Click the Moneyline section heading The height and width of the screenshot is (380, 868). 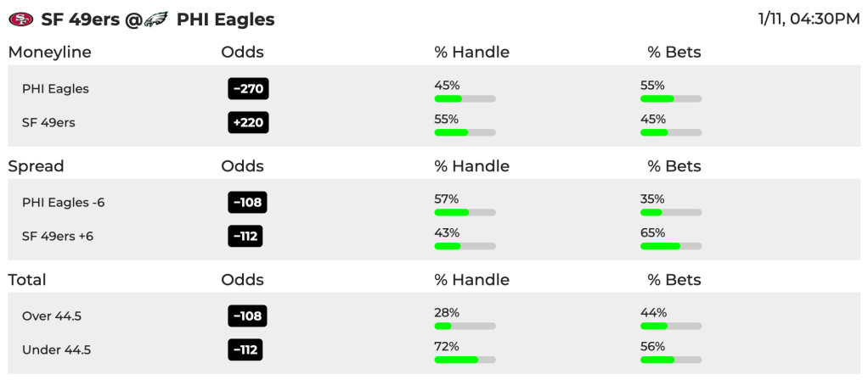(50, 53)
